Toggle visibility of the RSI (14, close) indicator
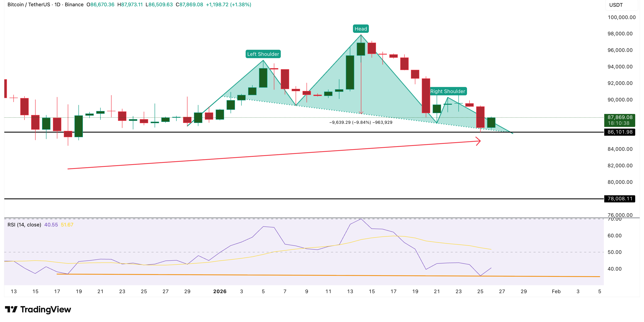 tap(24, 224)
